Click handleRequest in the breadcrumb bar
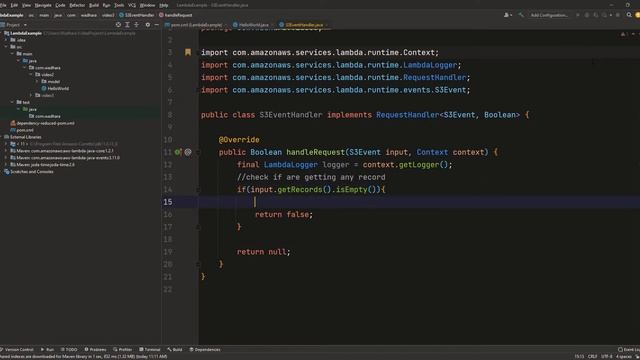This screenshot has width=640, height=360. [x=176, y=15]
